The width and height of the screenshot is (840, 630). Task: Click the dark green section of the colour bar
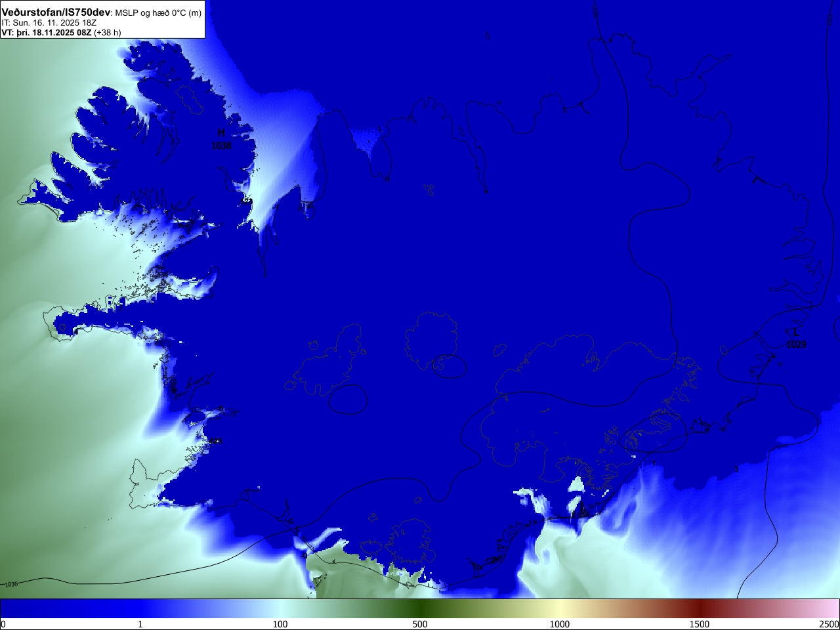click(x=420, y=608)
